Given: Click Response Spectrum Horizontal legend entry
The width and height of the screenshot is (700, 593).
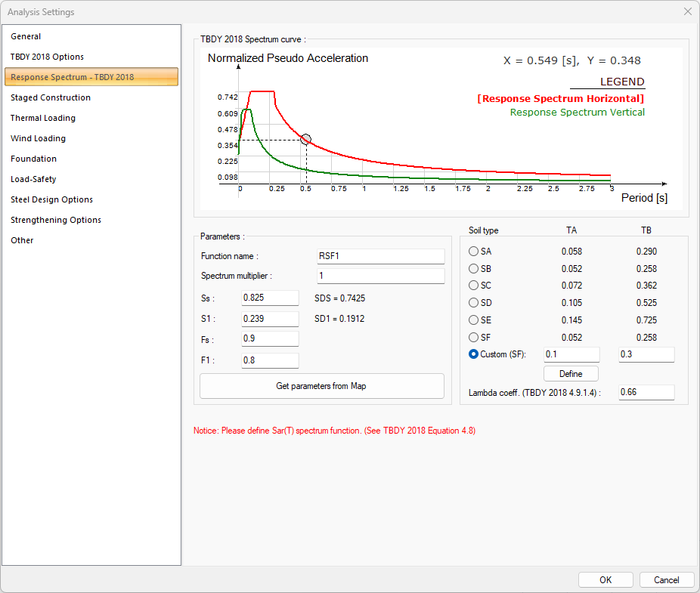Looking at the screenshot, I should click(560, 99).
